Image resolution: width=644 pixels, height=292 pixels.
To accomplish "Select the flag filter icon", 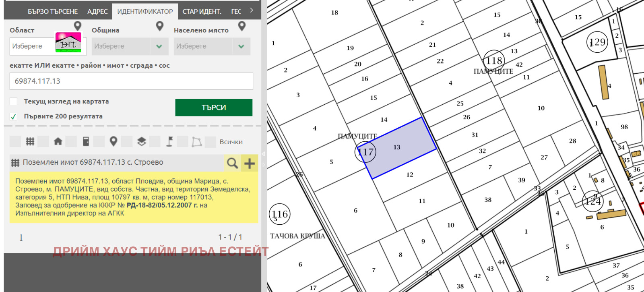I will click(169, 141).
